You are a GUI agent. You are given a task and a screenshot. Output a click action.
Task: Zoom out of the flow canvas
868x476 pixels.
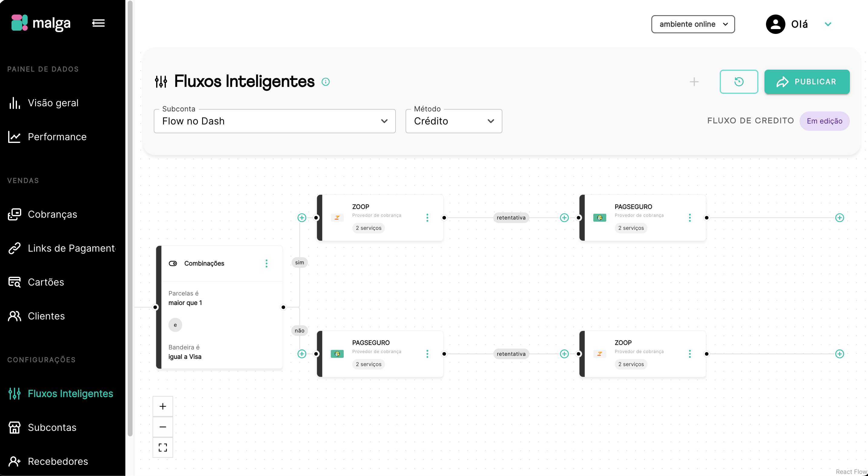point(163,427)
